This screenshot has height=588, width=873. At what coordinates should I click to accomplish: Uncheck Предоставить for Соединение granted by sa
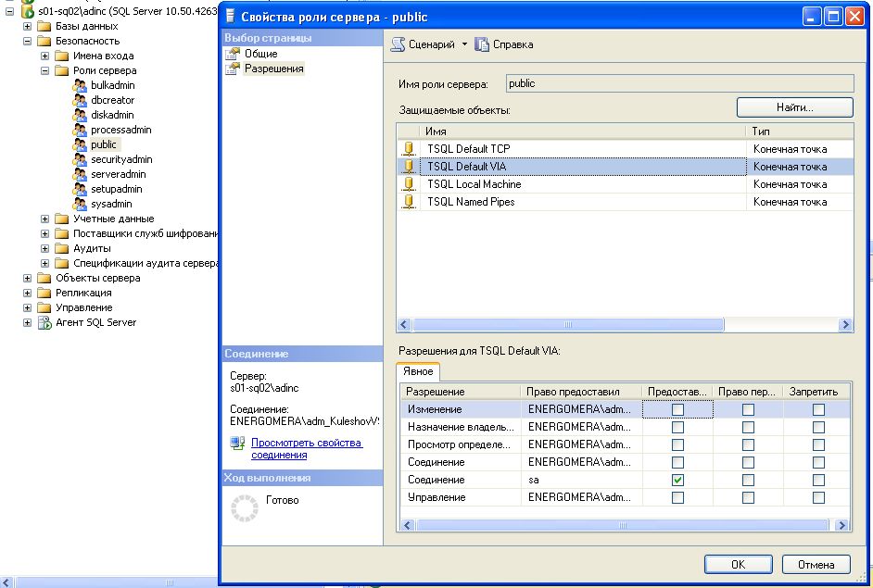(677, 480)
